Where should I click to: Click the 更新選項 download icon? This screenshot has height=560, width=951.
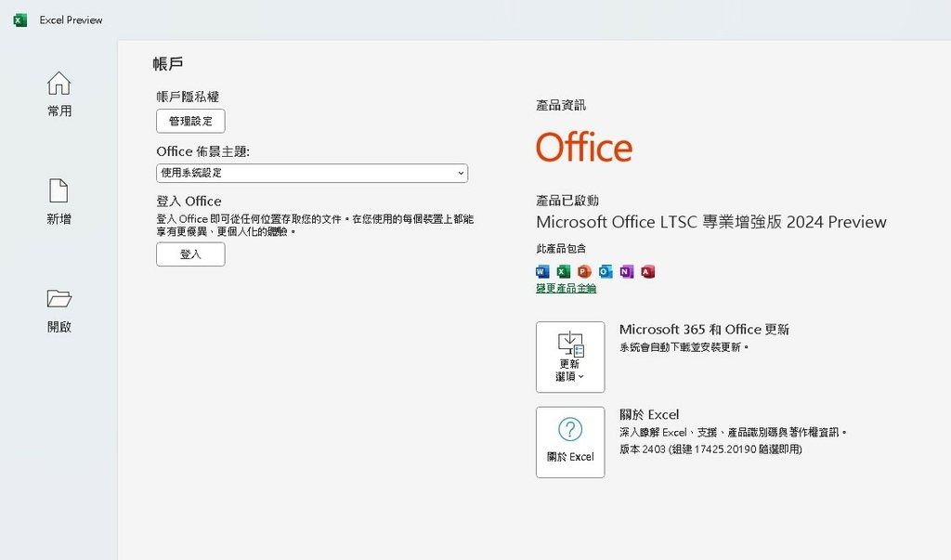tap(569, 345)
